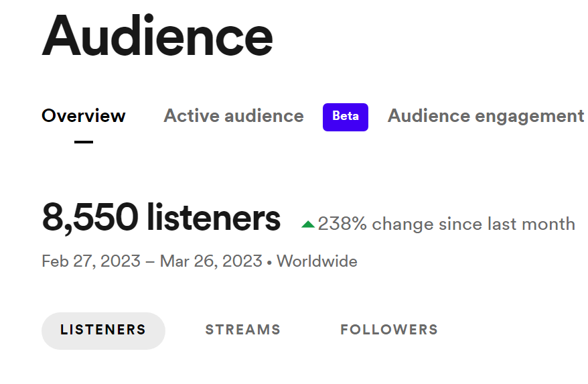Viewport: 588px width, 384px height.
Task: Click the black underline beneath Overview
Action: tap(84, 142)
